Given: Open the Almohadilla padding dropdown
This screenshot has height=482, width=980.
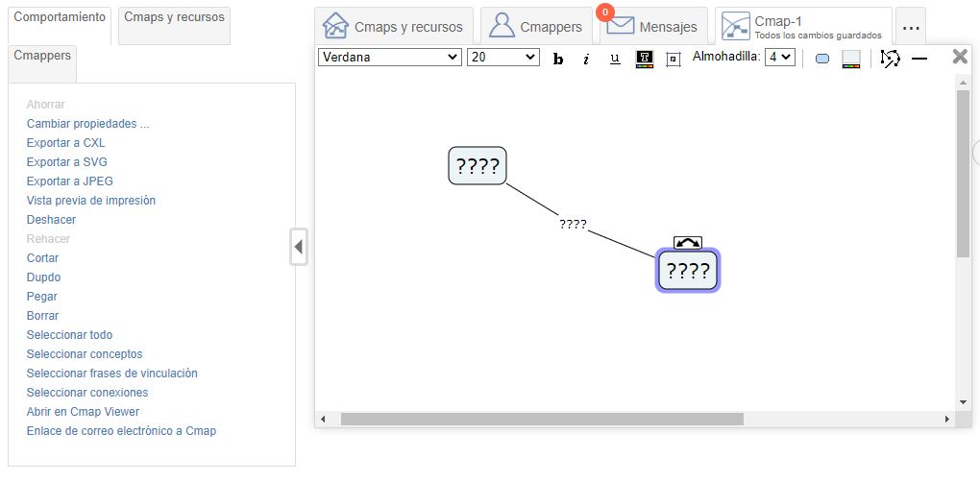Looking at the screenshot, I should [780, 57].
